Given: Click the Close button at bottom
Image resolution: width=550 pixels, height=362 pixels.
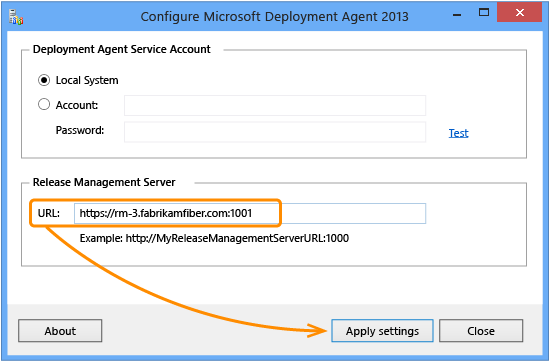Looking at the screenshot, I should tap(481, 331).
